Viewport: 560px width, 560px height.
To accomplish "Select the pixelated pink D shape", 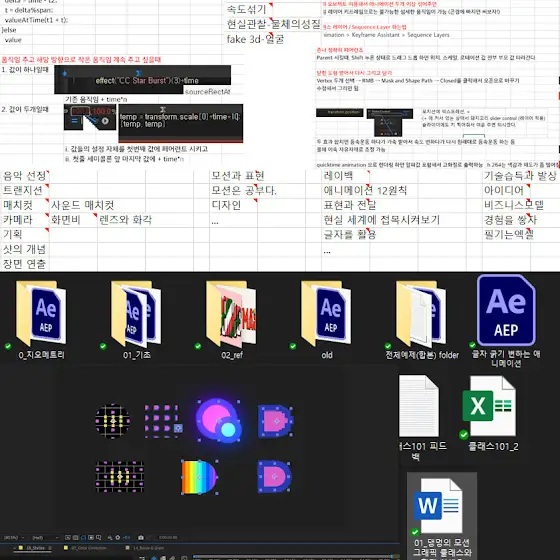I will (275, 421).
